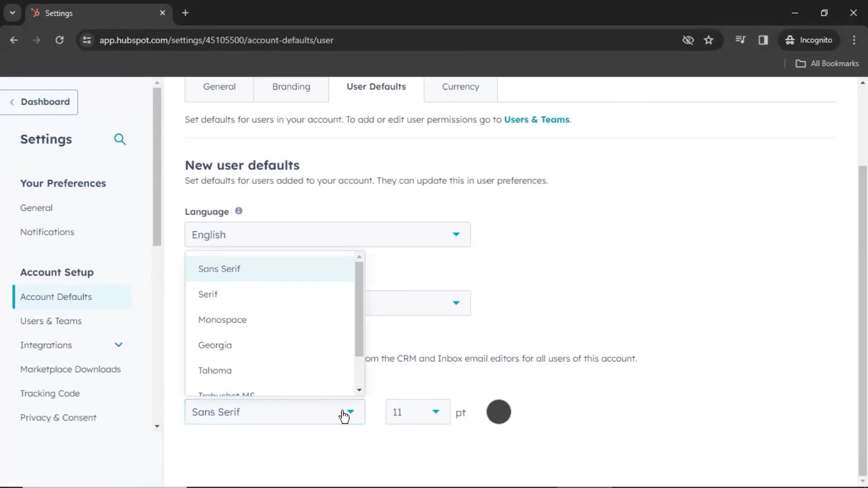This screenshot has width=868, height=488.
Task: Click the bookmark icon in browser toolbar
Action: (709, 40)
